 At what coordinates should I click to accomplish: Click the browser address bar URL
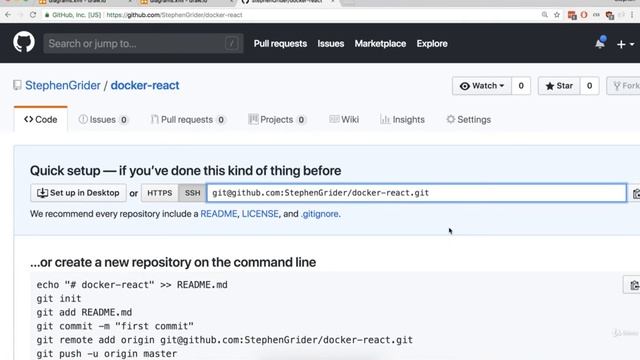point(174,15)
